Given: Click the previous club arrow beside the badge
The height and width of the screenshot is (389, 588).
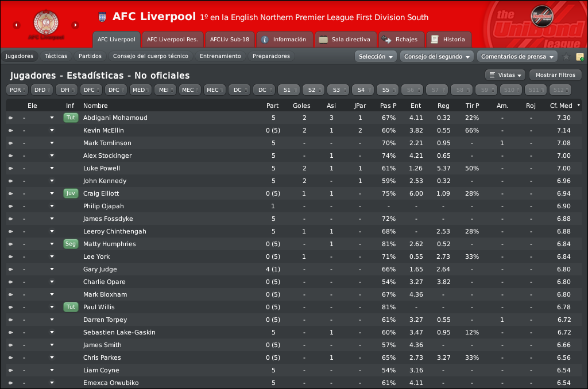Looking at the screenshot, I should pos(17,25).
